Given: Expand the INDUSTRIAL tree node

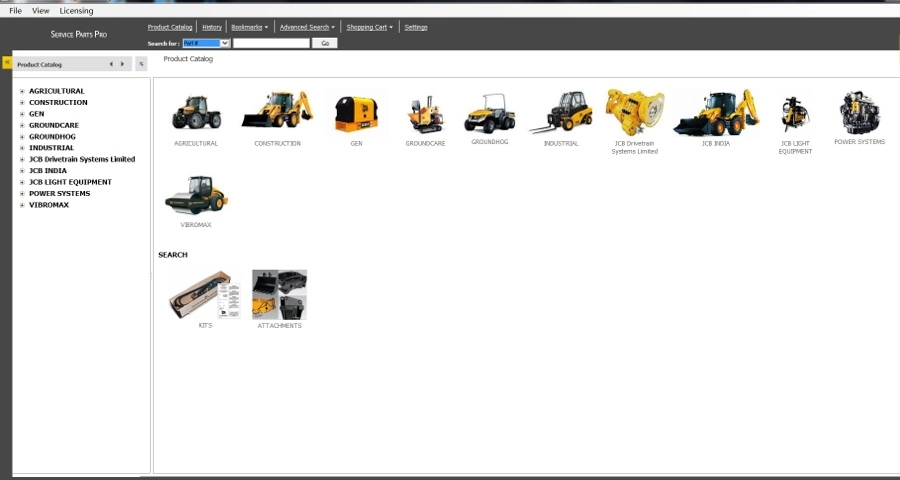Looking at the screenshot, I should [x=22, y=148].
